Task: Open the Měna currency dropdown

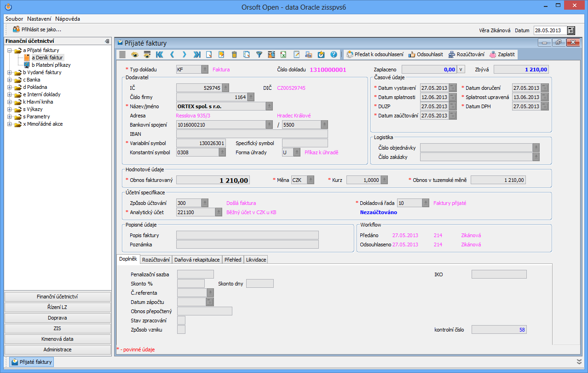Action: 311,180
